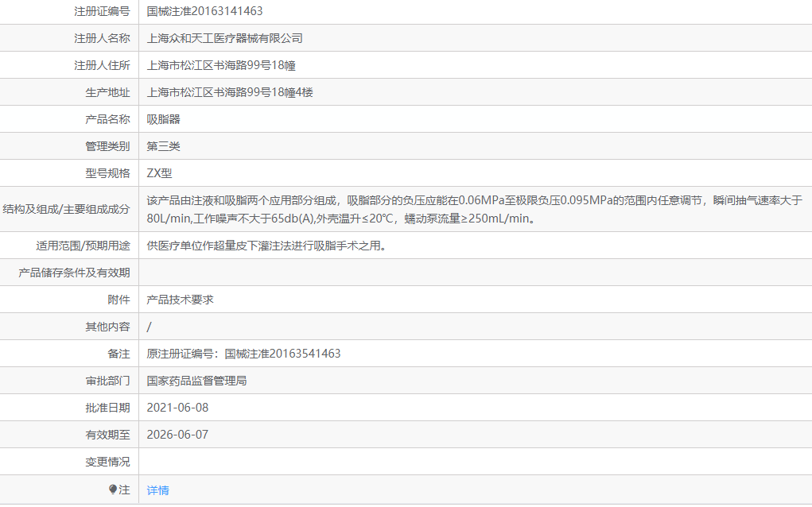Viewport: 812px width, 507px height.
Task: Select management category 第三类
Action: point(163,146)
